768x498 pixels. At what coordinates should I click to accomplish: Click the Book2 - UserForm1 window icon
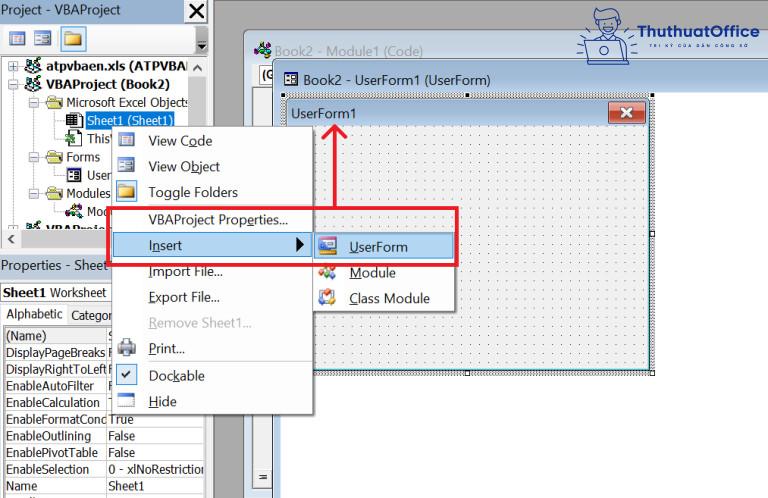(291, 79)
